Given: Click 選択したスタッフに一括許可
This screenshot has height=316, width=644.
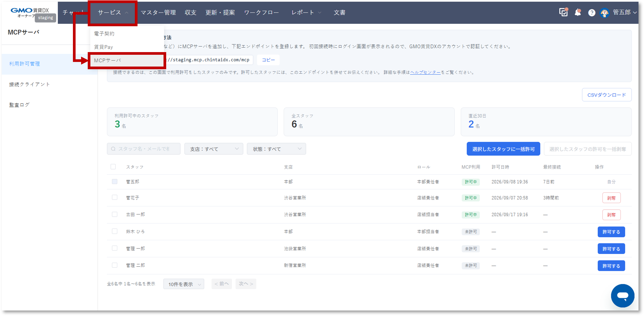Looking at the screenshot, I should tap(503, 149).
